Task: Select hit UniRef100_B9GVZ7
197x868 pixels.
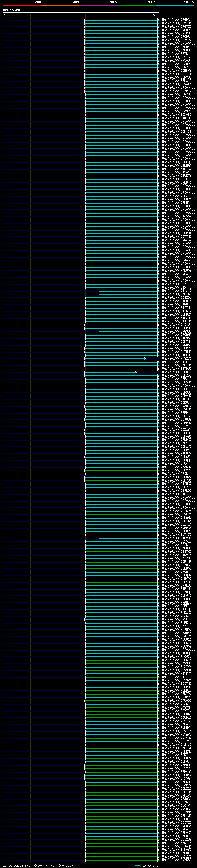Action: [176, 26]
